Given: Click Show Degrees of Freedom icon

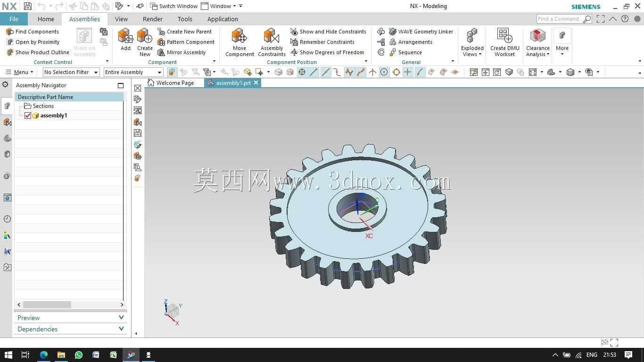Looking at the screenshot, I should (x=294, y=52).
